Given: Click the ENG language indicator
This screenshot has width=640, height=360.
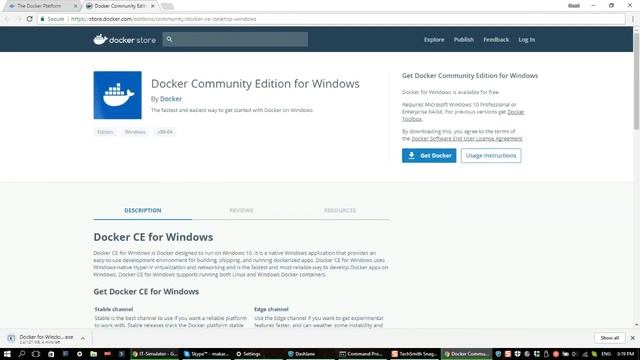Looking at the screenshot, I should coord(606,354).
